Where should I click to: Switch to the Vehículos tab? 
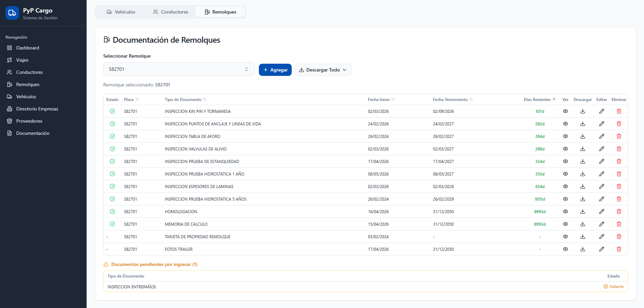[x=121, y=12]
